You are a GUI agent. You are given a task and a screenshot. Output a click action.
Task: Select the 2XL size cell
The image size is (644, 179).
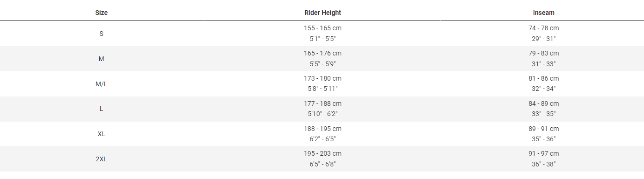point(101,159)
